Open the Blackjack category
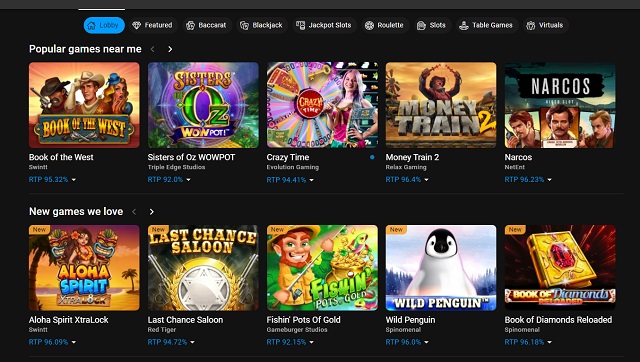 (261, 25)
